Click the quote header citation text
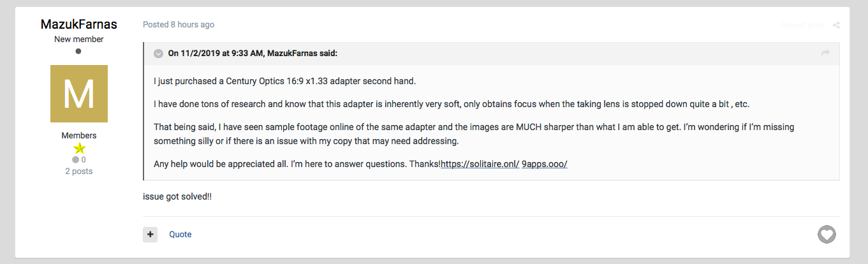Viewport: 868px width, 264px height. point(253,54)
